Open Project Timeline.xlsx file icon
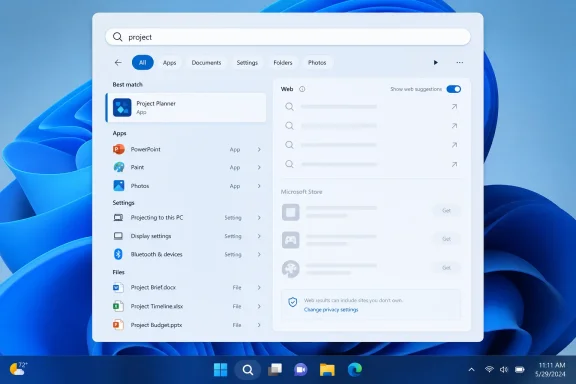Screen dimensions: 576x384 pos(118,306)
